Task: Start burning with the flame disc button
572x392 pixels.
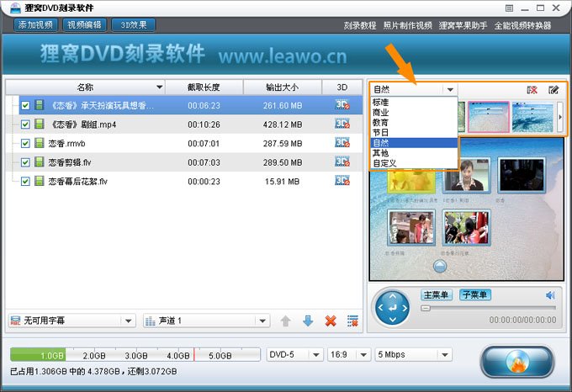Action: point(517,362)
